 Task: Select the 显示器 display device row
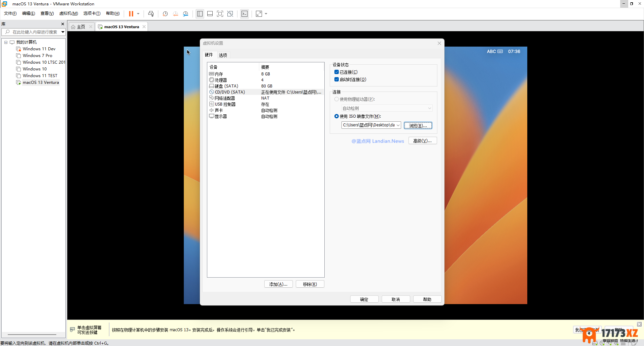click(x=266, y=116)
